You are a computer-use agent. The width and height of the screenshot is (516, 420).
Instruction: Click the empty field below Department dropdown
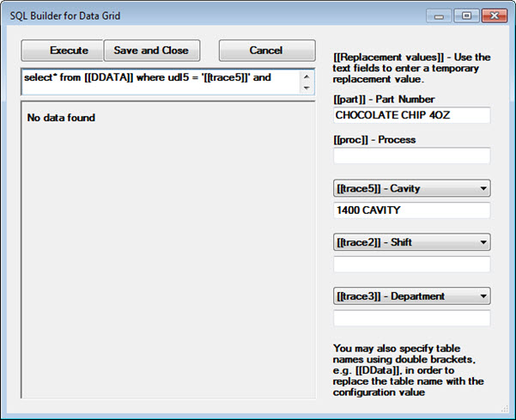point(411,319)
